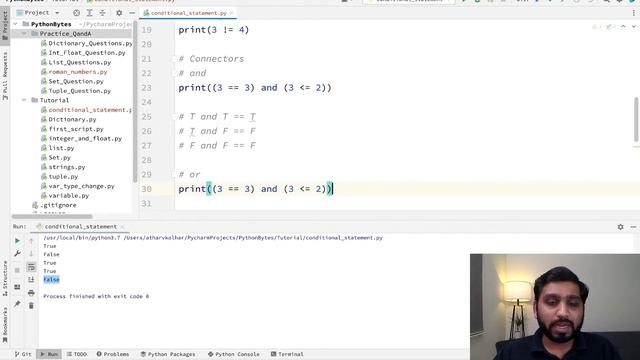Open List_Questions.py file
The height and width of the screenshot is (360, 640).
pos(76,62)
